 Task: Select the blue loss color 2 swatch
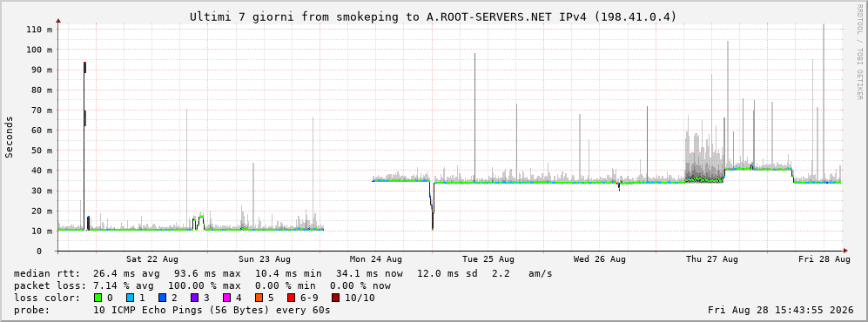(162, 298)
